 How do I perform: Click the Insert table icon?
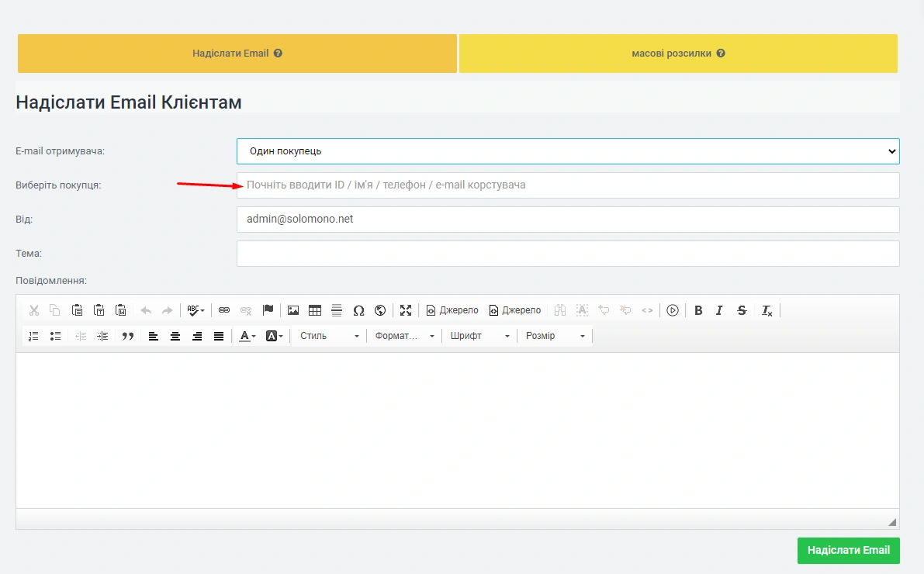pos(315,310)
